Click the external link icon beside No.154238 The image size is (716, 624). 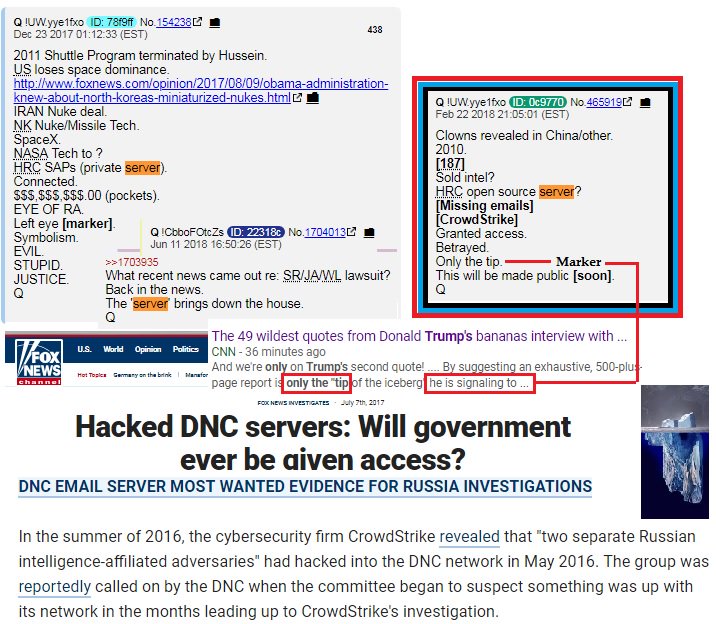point(197,22)
